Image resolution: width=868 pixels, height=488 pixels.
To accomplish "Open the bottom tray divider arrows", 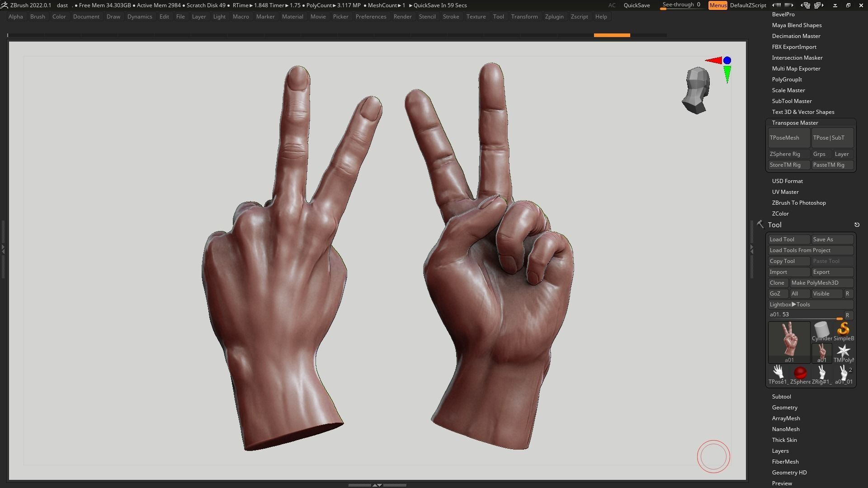I will pos(377,485).
